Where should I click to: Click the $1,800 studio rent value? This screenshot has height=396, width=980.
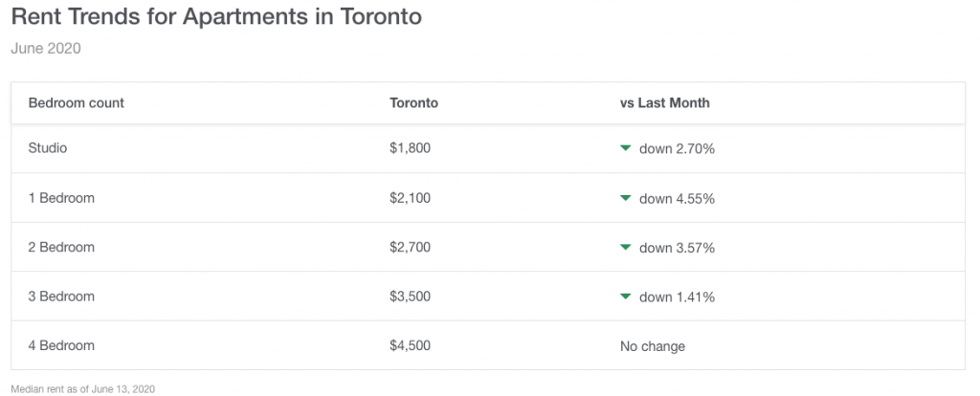[410, 148]
